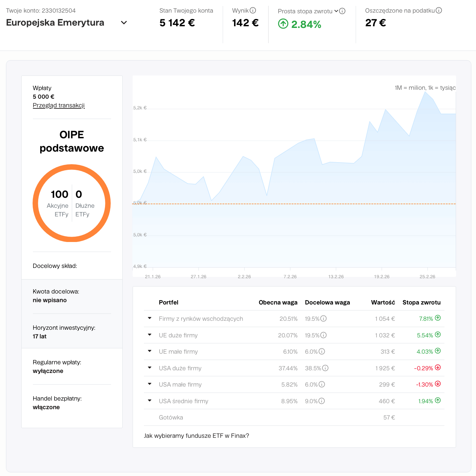The height and width of the screenshot is (476, 476).
Task: Click info icon in USA duże firmy row
Action: 325,368
